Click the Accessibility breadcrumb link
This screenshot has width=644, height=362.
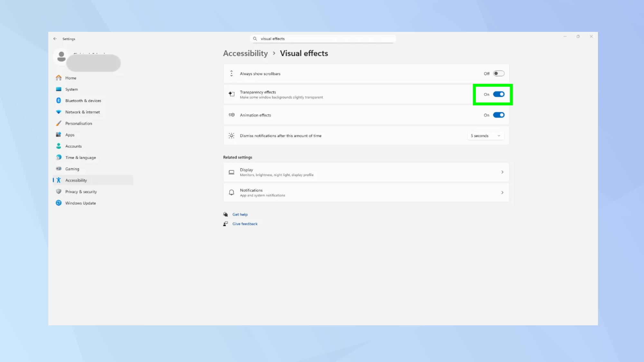(x=245, y=53)
